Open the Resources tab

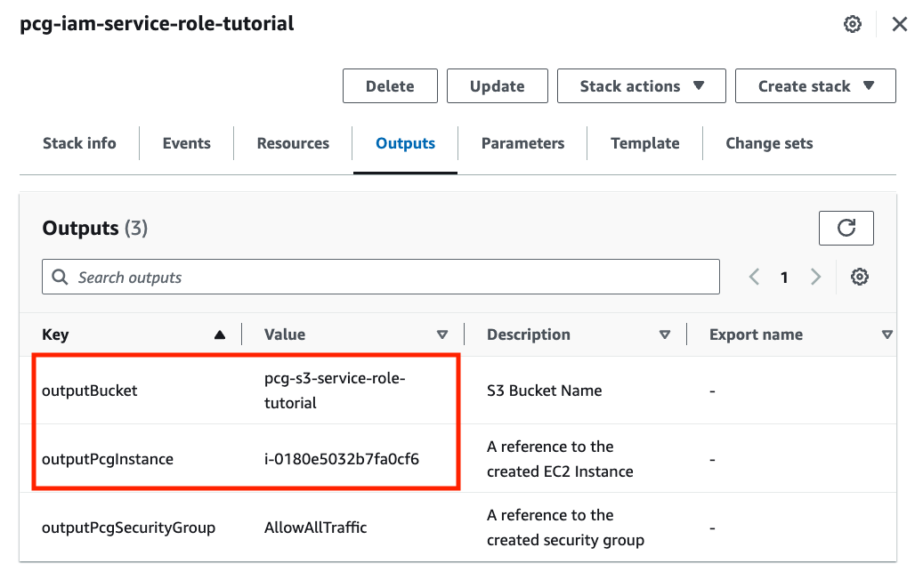point(293,143)
